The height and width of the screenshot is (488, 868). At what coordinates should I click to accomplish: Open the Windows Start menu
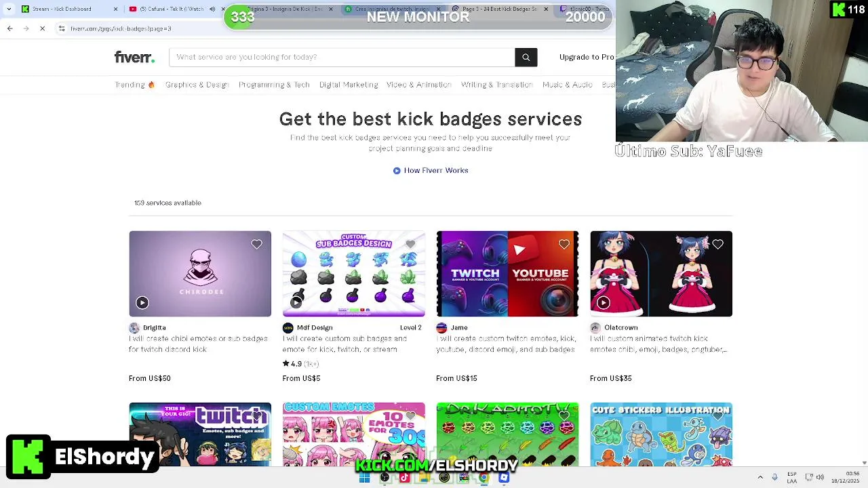pyautogui.click(x=364, y=478)
